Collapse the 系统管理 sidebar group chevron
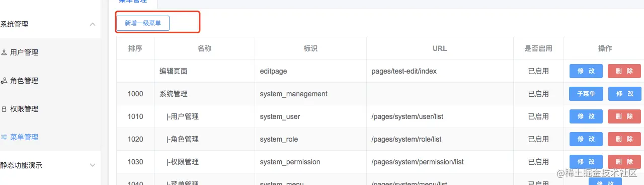 93,24
